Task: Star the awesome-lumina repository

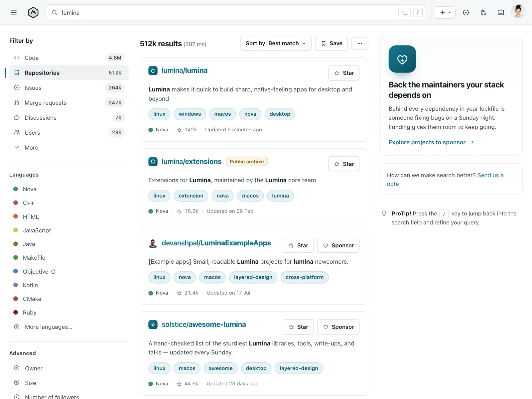Action: pos(298,327)
